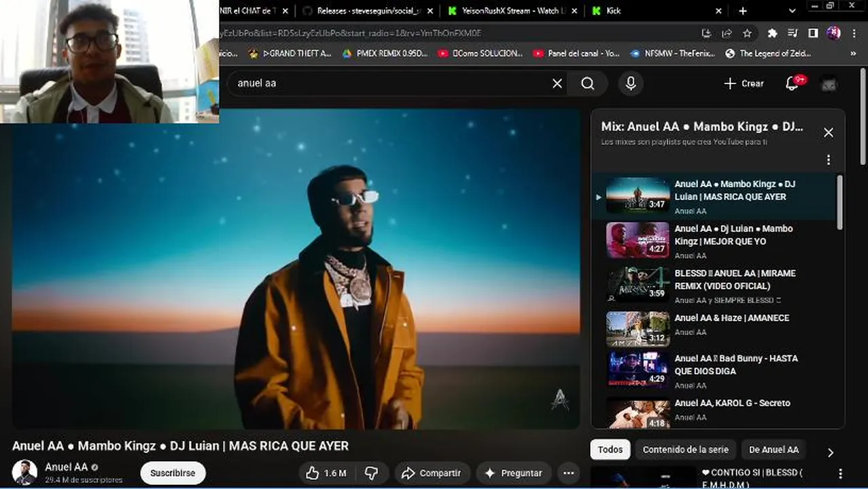The image size is (868, 489).
Task: Open the account avatar menu
Action: [829, 84]
